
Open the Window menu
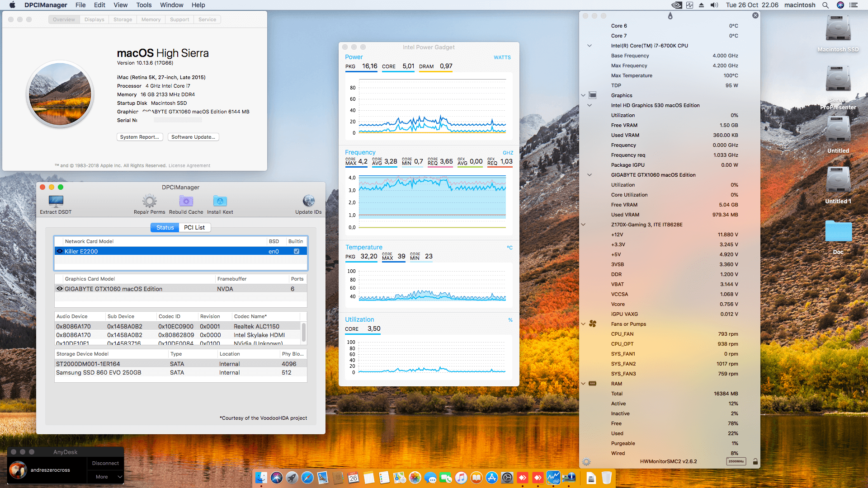[172, 5]
